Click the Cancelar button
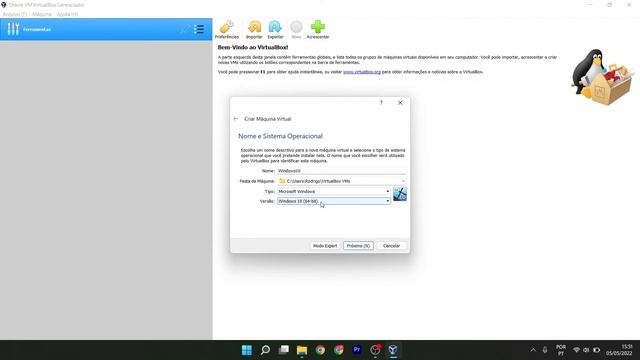This screenshot has width=640, height=360. (391, 246)
